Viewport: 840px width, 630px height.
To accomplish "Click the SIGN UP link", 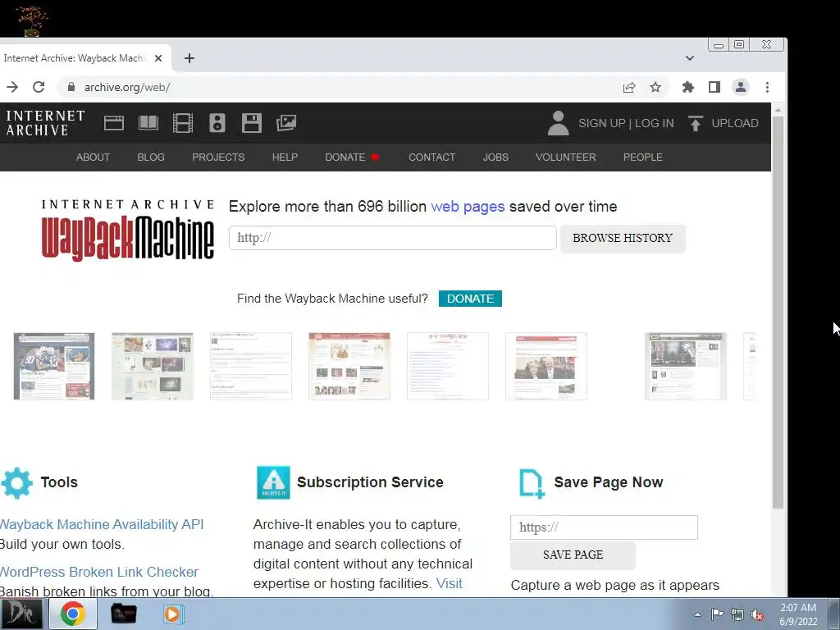I will click(x=601, y=123).
